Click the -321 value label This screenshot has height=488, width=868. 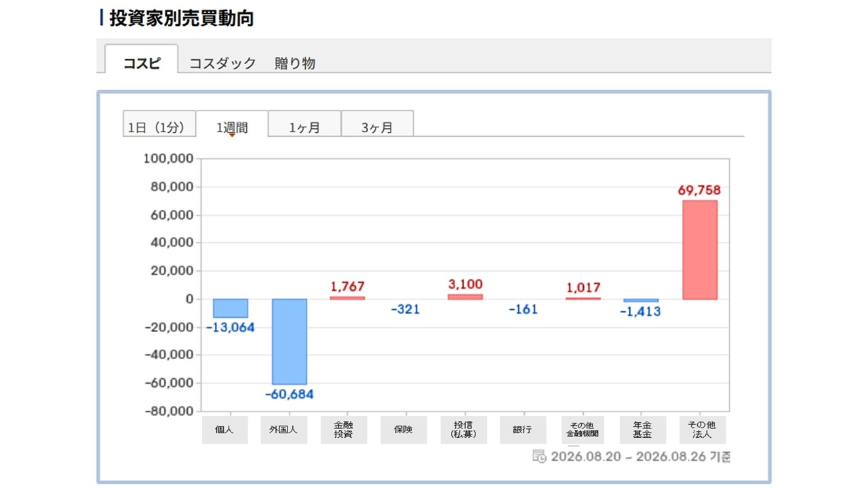click(x=406, y=309)
